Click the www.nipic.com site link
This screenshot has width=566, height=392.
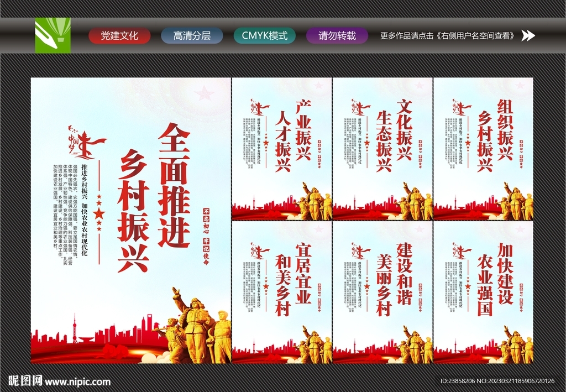[78, 381]
